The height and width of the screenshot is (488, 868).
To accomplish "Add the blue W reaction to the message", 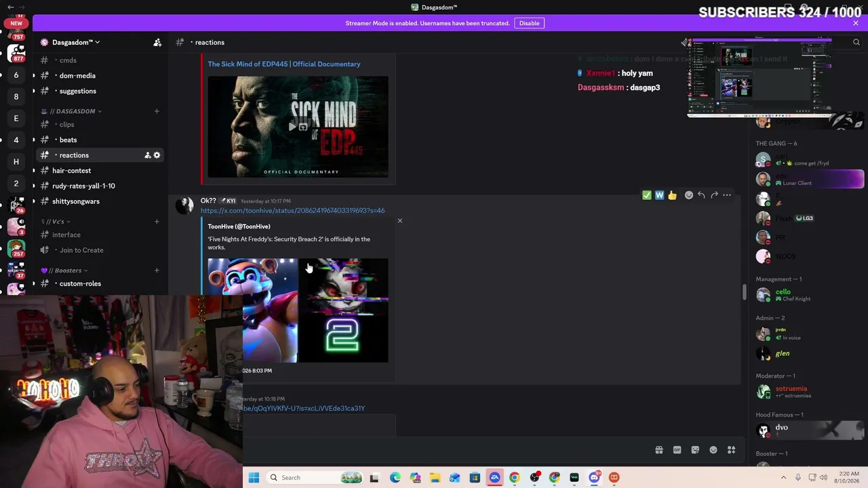I will pyautogui.click(x=659, y=195).
